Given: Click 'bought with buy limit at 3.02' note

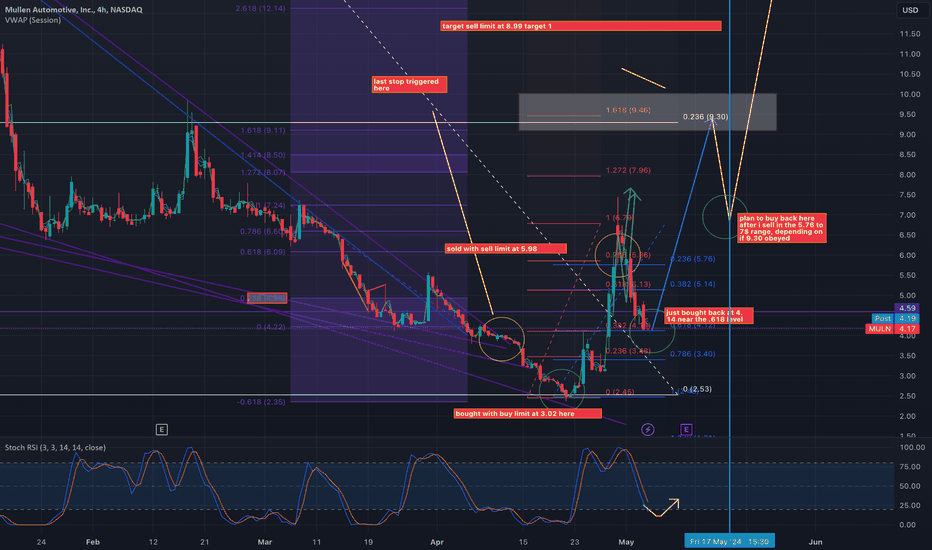Looking at the screenshot, I should (527, 413).
